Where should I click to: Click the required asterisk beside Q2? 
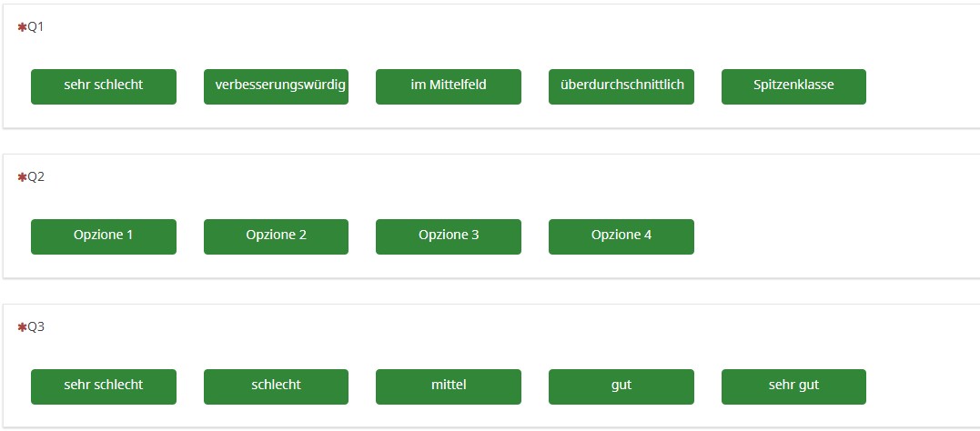coord(22,177)
